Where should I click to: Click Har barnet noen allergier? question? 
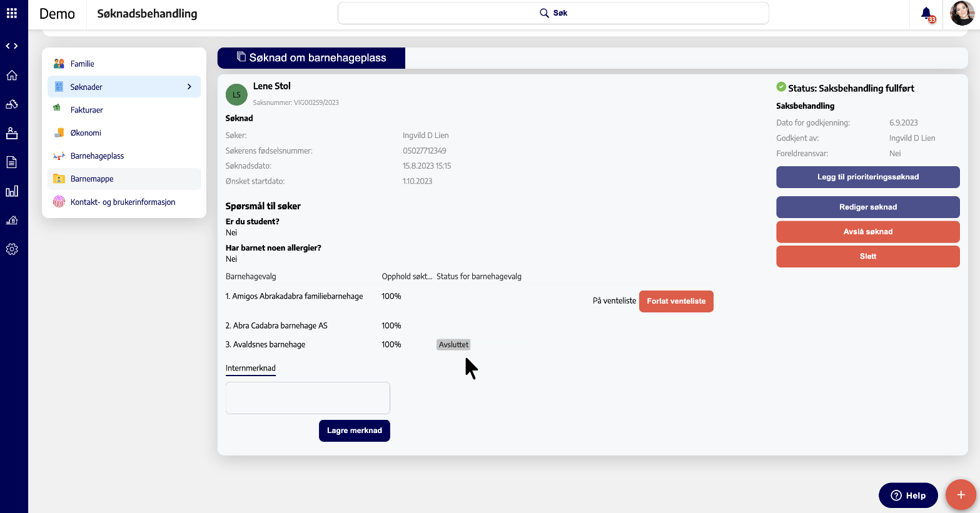[273, 248]
